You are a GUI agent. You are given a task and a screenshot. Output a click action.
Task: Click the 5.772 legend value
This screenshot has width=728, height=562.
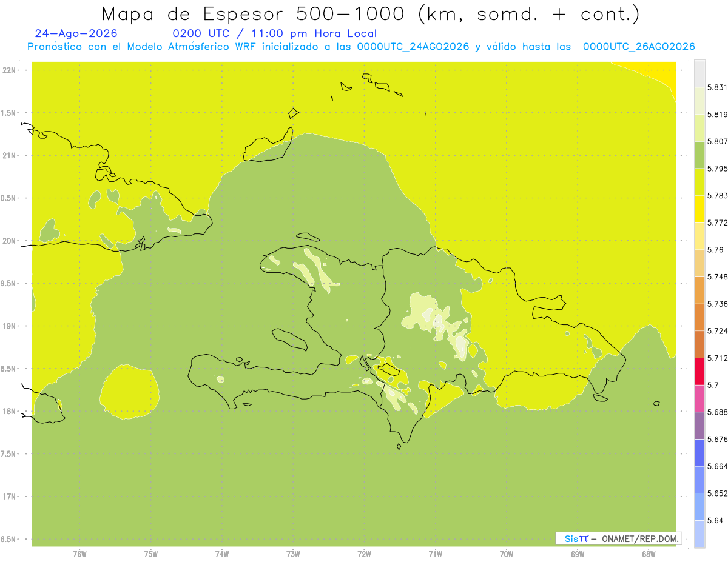[x=717, y=222]
